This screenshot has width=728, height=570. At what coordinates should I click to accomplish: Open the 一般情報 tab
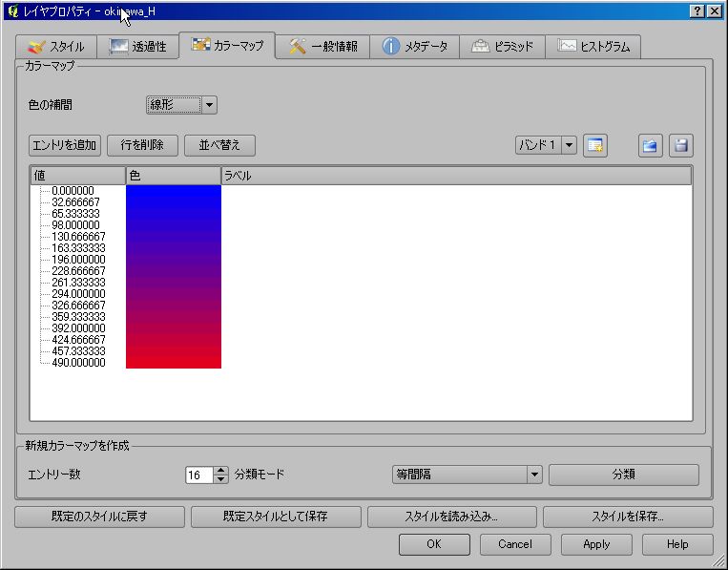click(x=322, y=47)
